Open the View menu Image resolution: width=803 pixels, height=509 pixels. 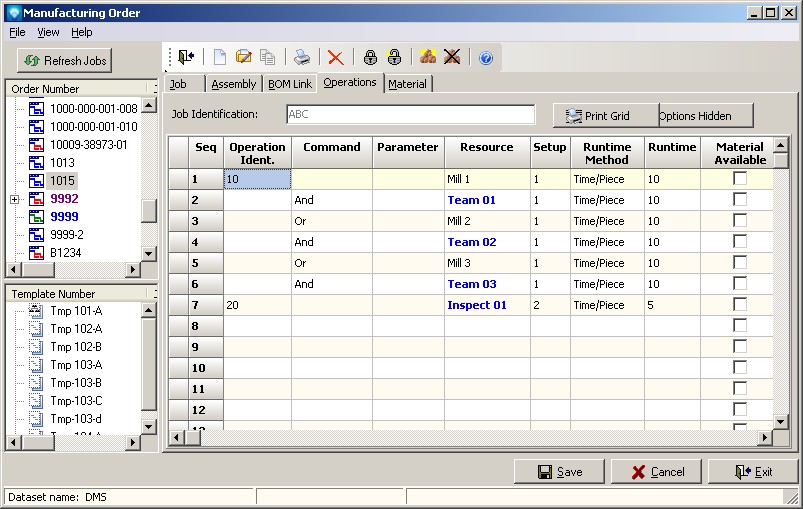point(48,32)
